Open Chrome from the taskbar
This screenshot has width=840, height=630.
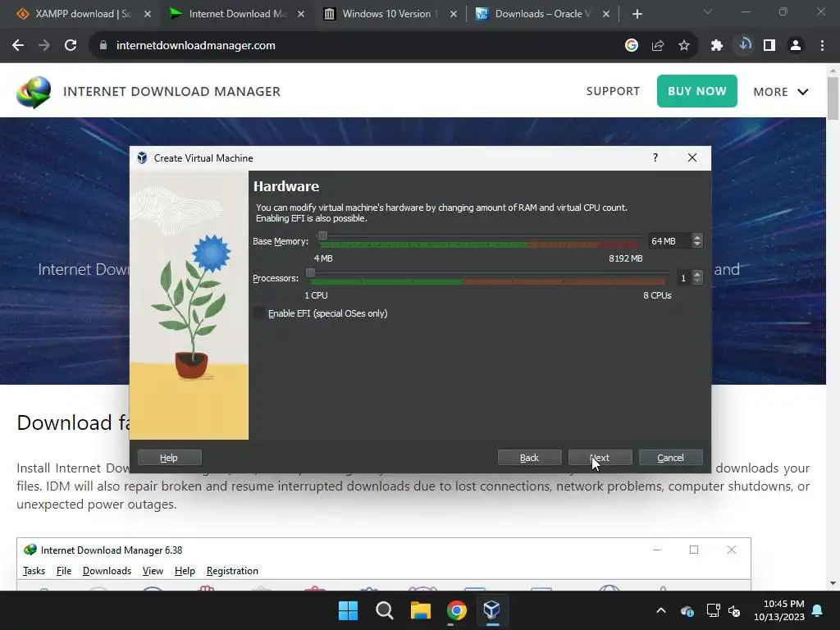456,610
